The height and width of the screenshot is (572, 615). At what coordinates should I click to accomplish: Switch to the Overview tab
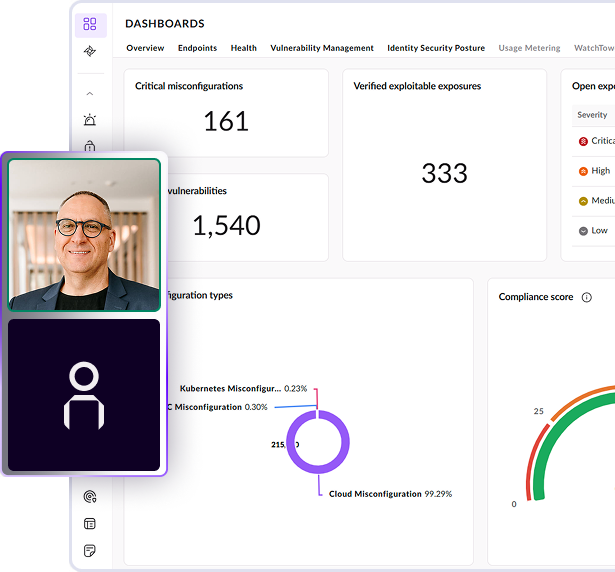[x=145, y=48]
